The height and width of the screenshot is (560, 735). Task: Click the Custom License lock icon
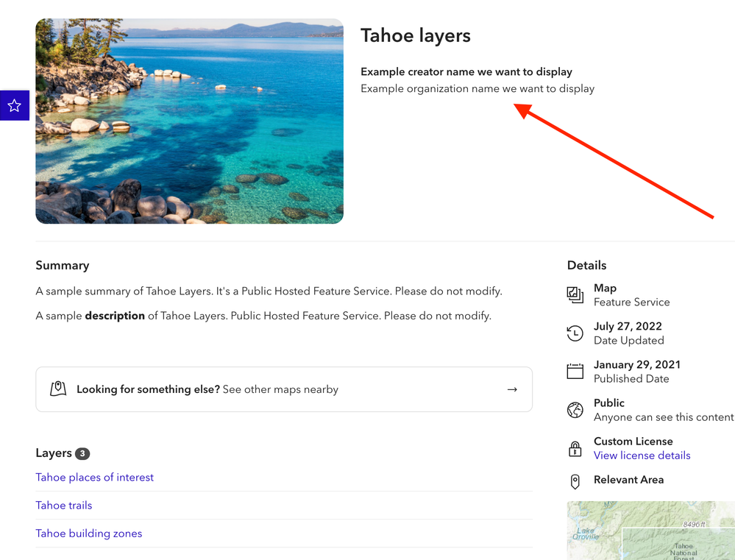575,448
